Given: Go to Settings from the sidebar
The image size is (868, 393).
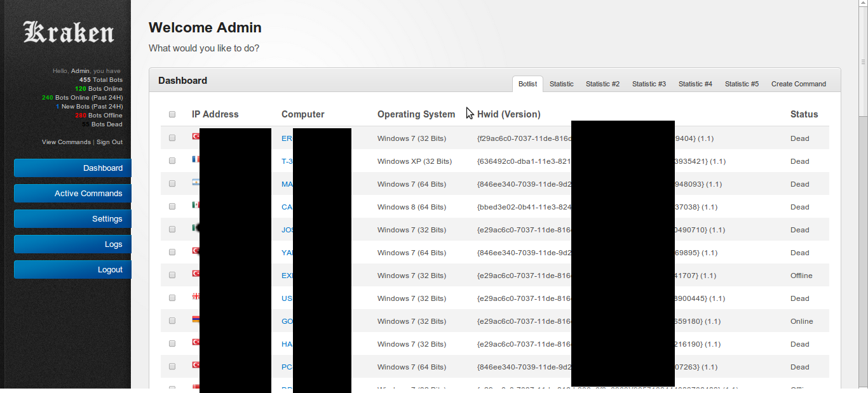Looking at the screenshot, I should [x=72, y=219].
